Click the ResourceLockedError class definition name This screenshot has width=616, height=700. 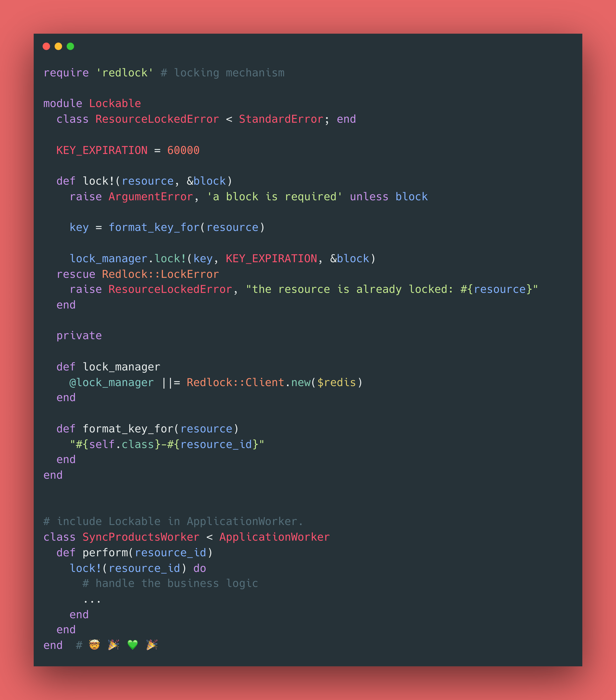[157, 119]
